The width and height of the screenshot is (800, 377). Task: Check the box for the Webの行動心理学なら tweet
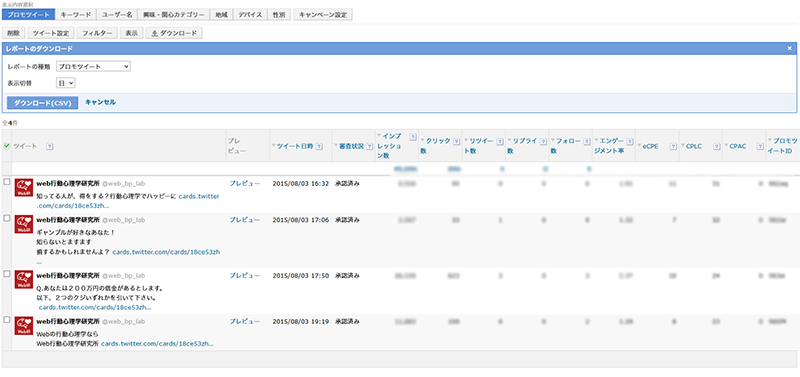pyautogui.click(x=7, y=319)
